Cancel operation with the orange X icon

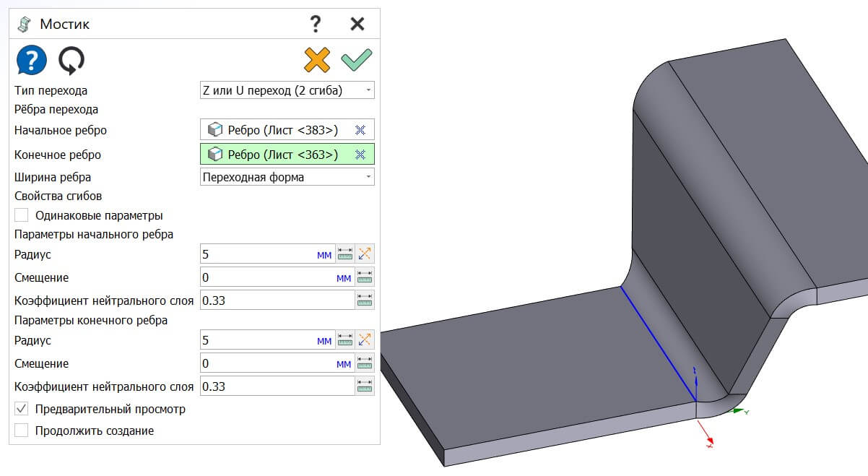(x=317, y=61)
